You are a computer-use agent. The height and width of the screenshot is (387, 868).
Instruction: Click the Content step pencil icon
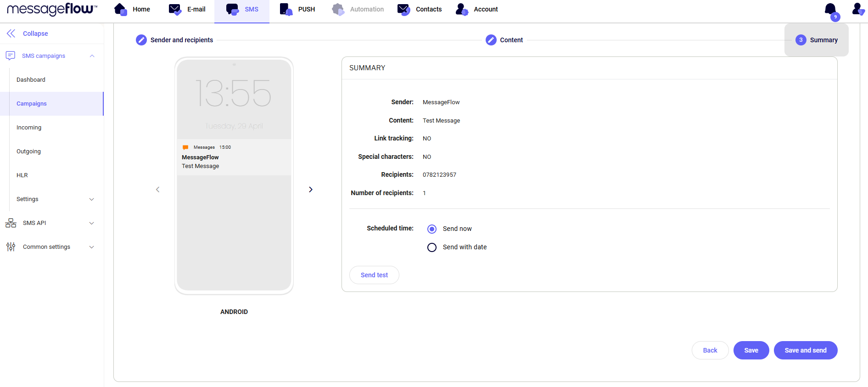[491, 40]
